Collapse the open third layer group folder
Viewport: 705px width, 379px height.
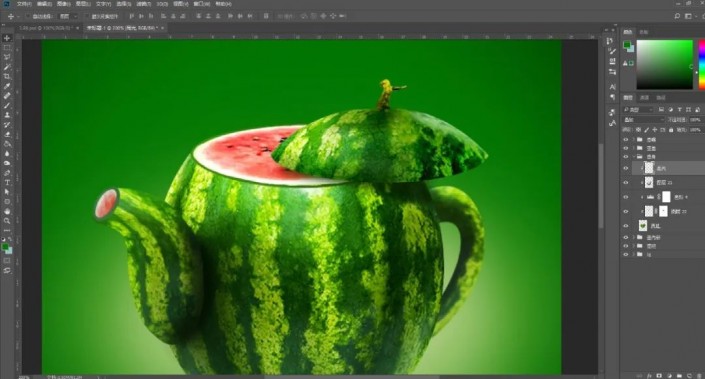click(634, 156)
